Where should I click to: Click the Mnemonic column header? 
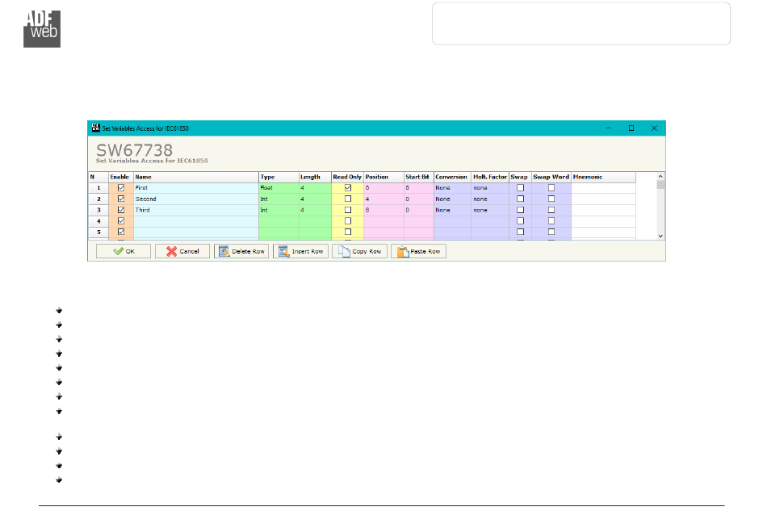604,177
